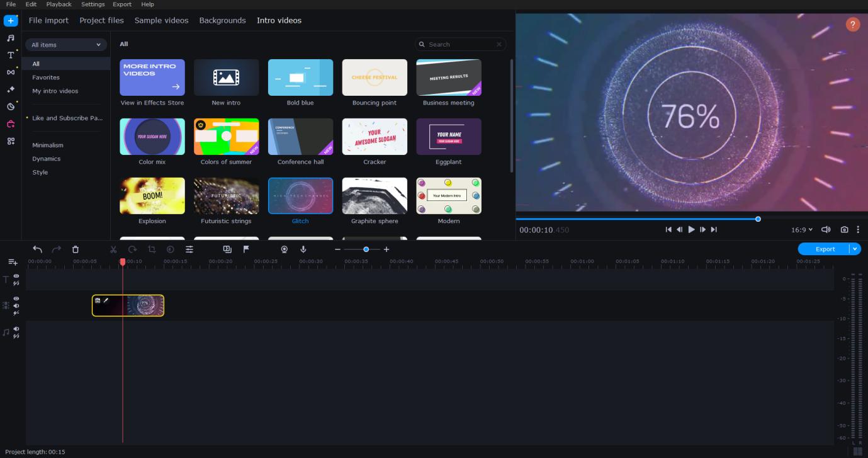Viewport: 868px width, 458px height.
Task: Record audio with the microphone icon
Action: [303, 249]
